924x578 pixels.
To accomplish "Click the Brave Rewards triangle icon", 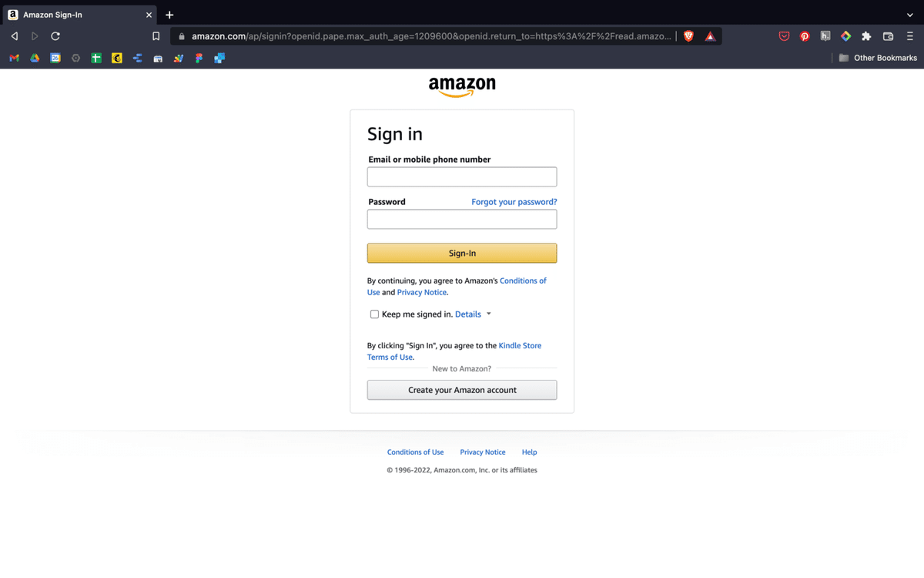I will tap(710, 36).
